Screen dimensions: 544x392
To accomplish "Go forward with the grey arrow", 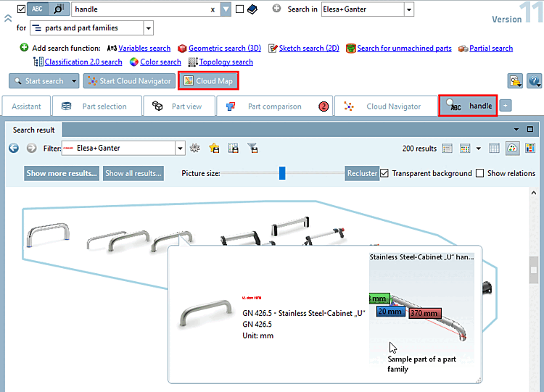I will click(32, 149).
